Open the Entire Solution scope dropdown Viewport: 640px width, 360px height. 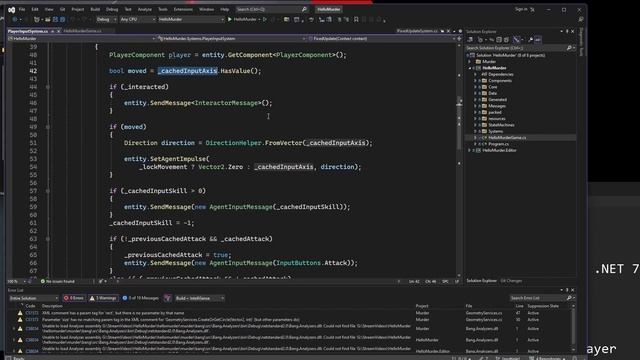33,298
